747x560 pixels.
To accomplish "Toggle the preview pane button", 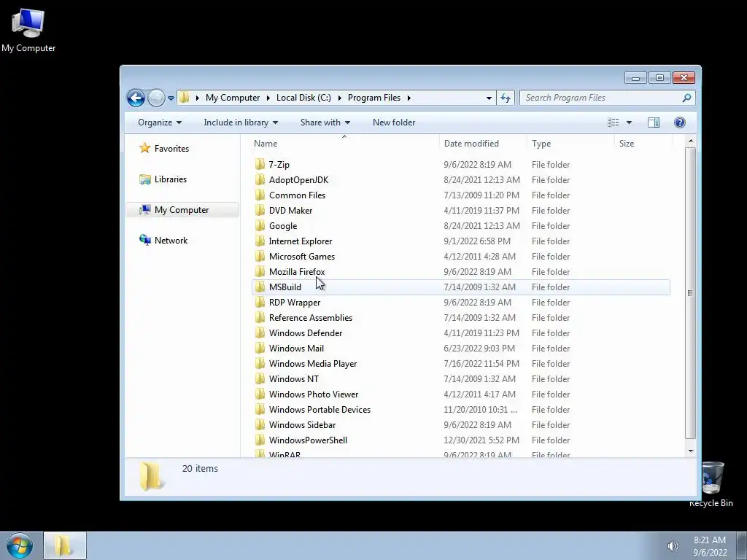I will click(x=654, y=122).
